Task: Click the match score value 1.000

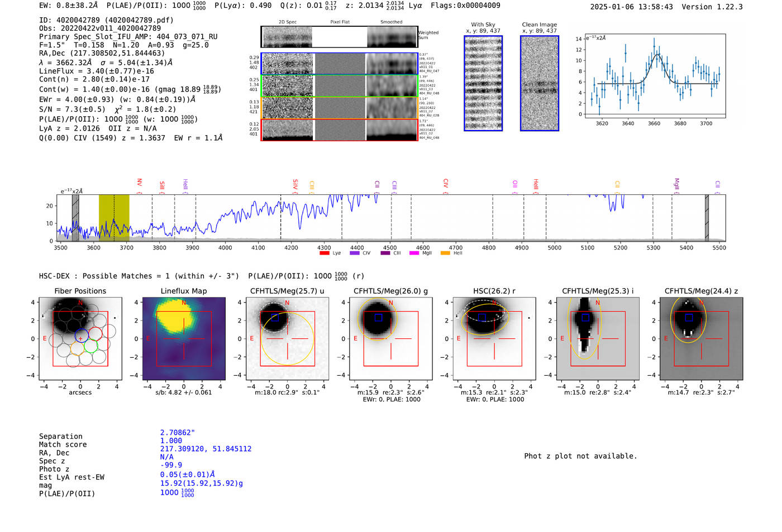Action: [x=171, y=441]
